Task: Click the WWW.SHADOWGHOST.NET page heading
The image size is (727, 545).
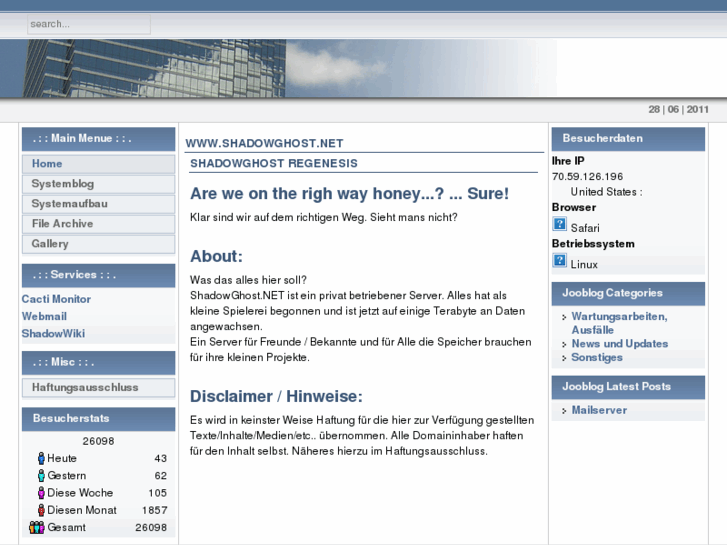Action: (x=264, y=143)
